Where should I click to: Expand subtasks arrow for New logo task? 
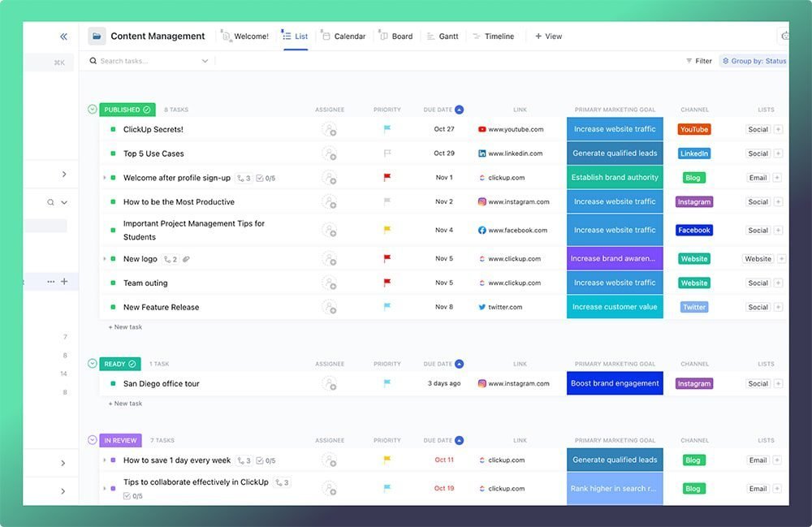pyautogui.click(x=104, y=259)
